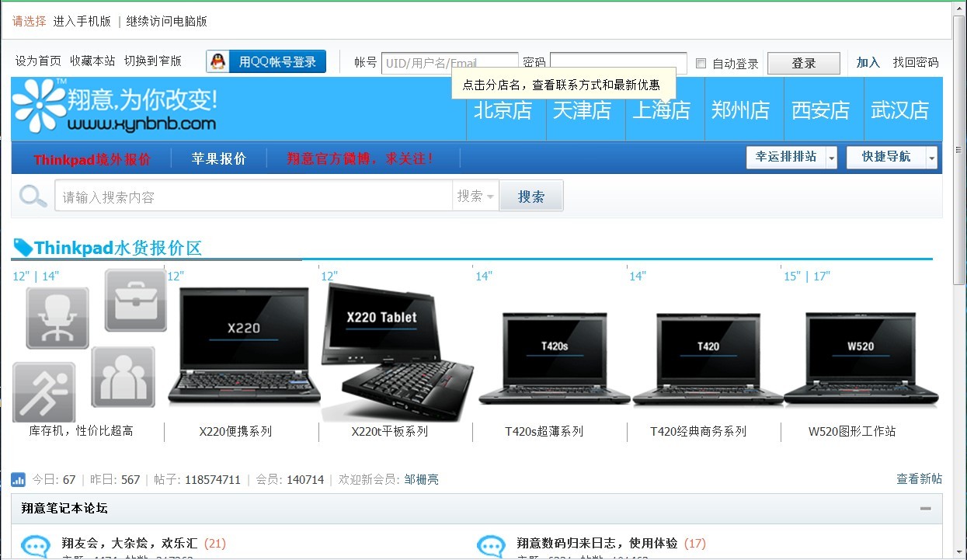Click the 搜索 search button
967x560 pixels.
[531, 197]
